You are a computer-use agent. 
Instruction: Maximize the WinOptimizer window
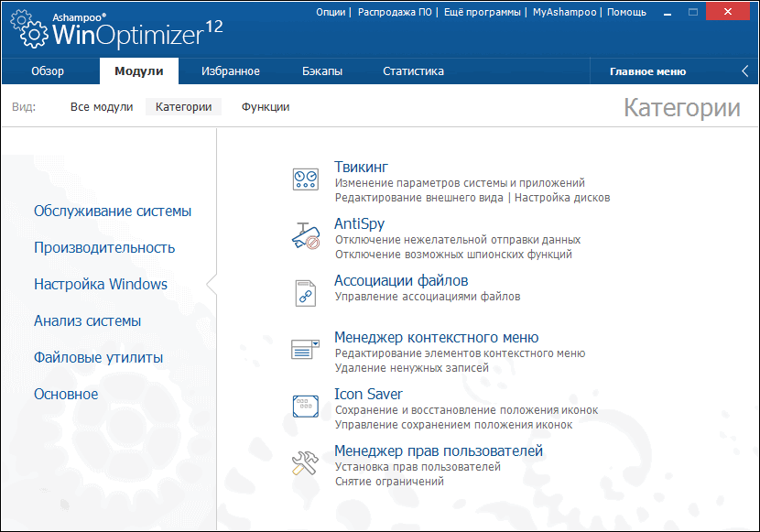point(693,12)
